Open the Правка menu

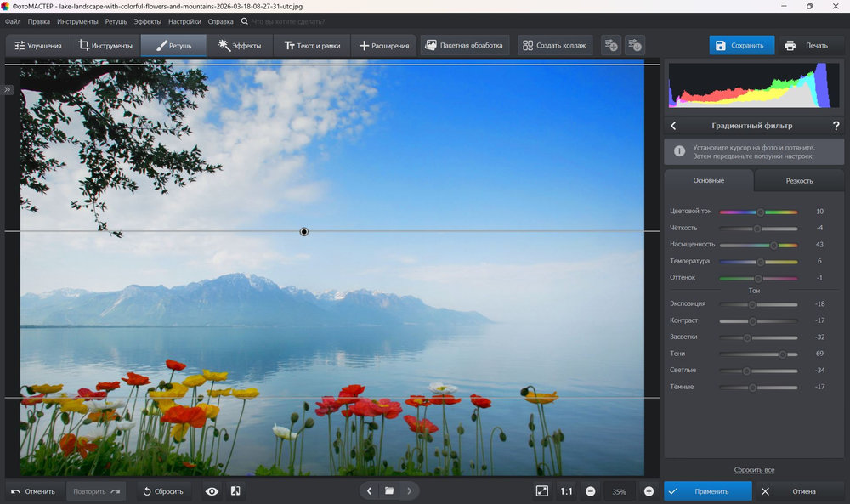click(x=38, y=22)
